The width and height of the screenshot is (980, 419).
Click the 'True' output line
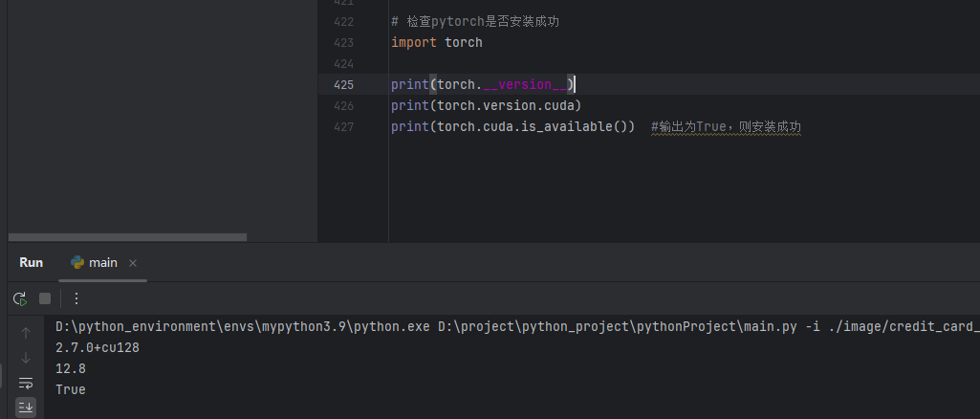71,389
